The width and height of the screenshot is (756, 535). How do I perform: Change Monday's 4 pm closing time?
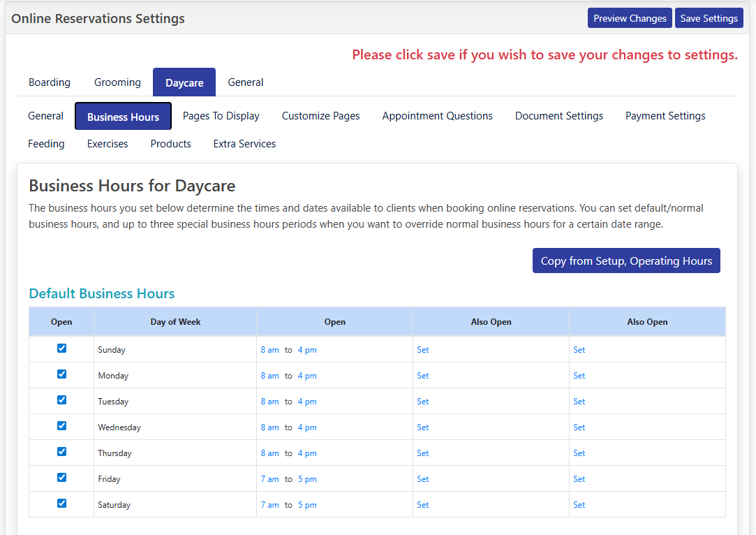[307, 376]
